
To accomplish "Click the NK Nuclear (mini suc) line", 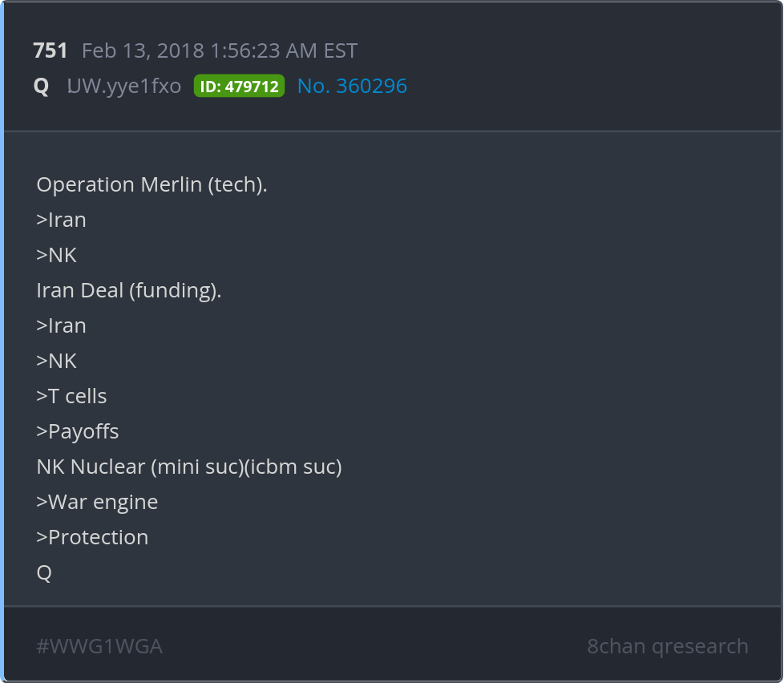I will [x=189, y=467].
